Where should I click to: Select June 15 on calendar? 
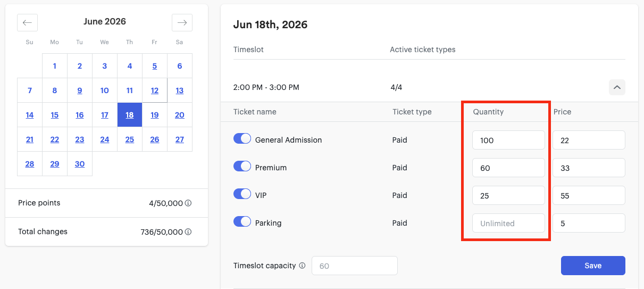tap(55, 115)
